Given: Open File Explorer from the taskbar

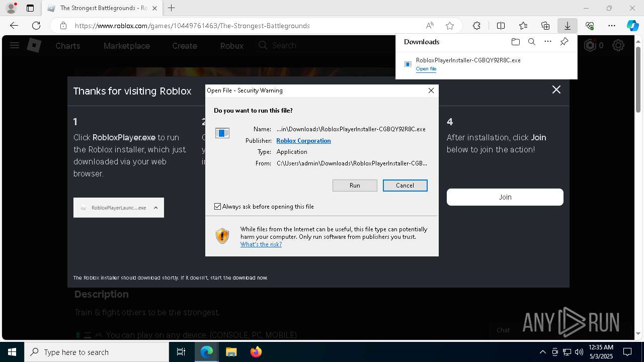Looking at the screenshot, I should (x=231, y=352).
